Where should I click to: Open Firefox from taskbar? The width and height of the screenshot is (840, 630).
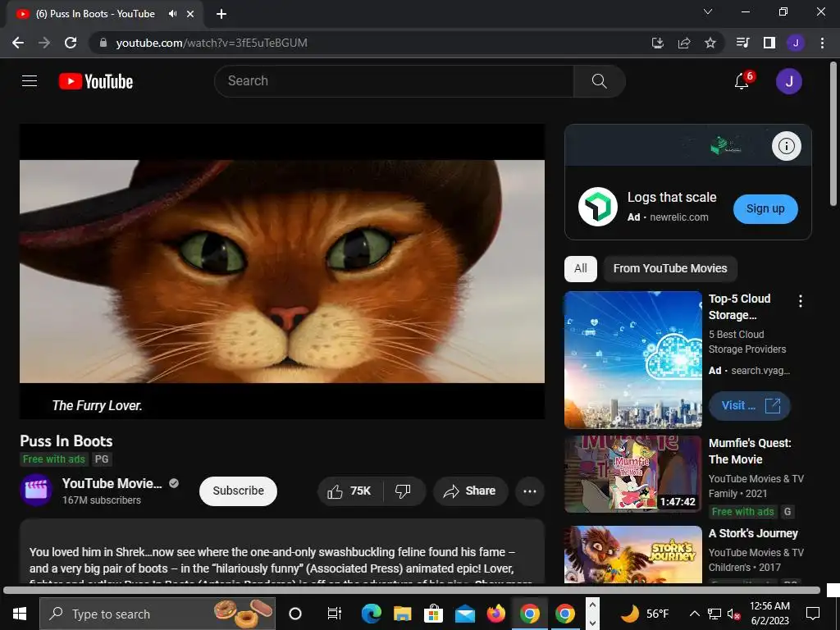(496, 614)
